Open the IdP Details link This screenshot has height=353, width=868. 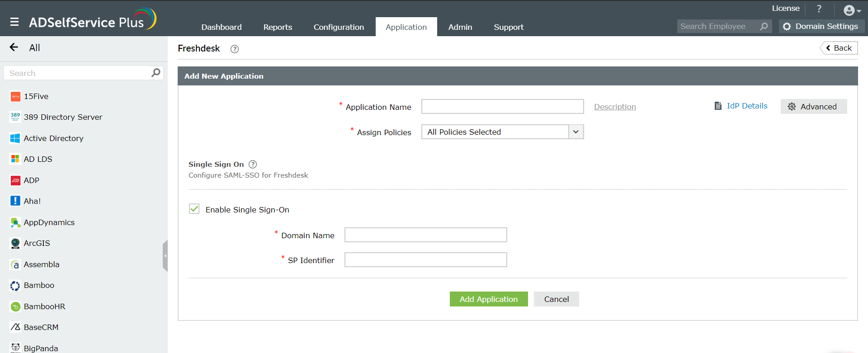746,106
